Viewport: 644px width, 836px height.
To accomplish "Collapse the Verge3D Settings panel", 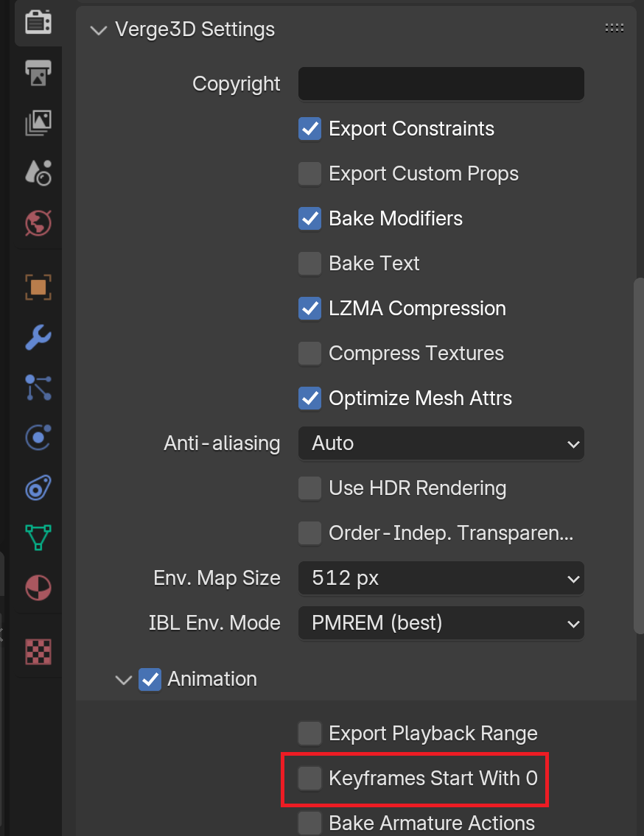I will 99,30.
